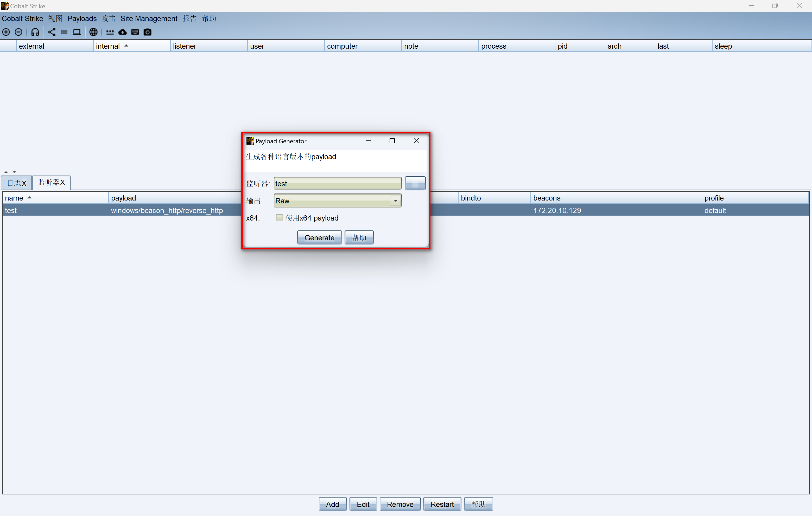Screen dimensions: 812x516
Task: Click the connect (plus) toolbar icon
Action: pos(6,32)
